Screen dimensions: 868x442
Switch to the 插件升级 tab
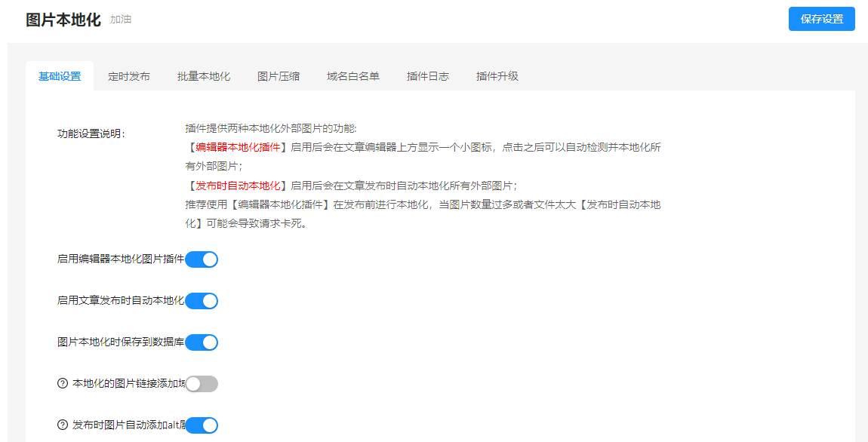coord(497,76)
